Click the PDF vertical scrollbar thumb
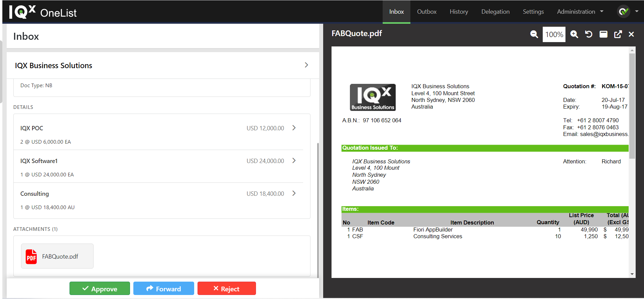 click(x=632, y=106)
